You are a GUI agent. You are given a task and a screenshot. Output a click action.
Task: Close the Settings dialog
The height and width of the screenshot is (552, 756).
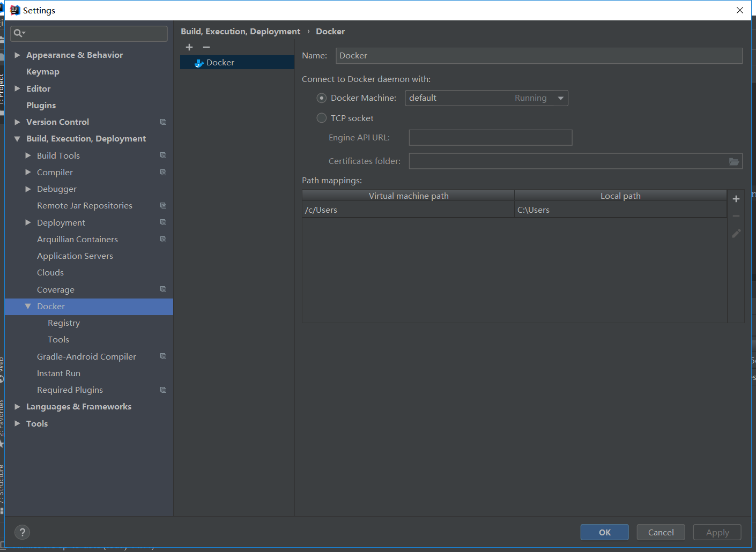(740, 10)
